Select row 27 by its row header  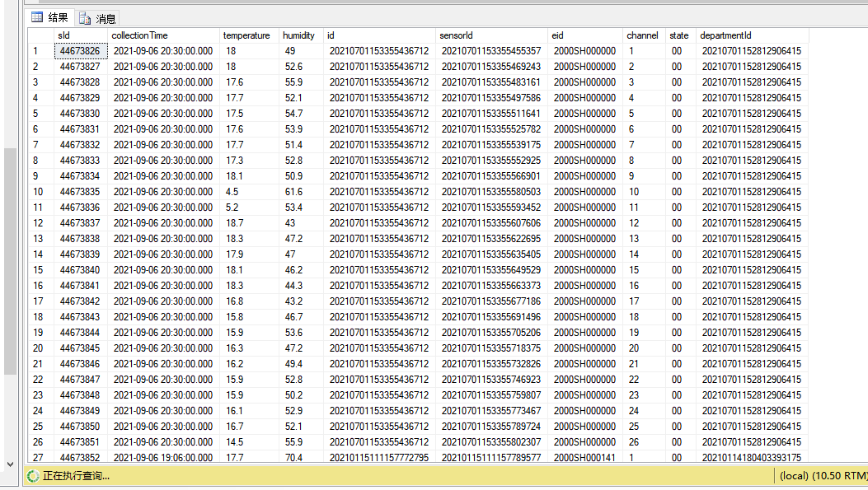tap(39, 458)
